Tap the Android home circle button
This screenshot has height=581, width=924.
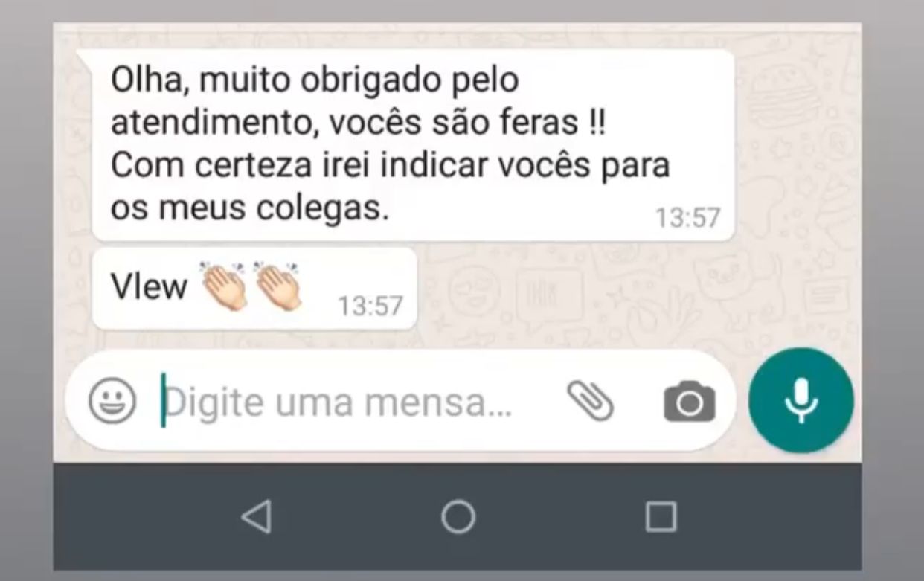pos(458,516)
